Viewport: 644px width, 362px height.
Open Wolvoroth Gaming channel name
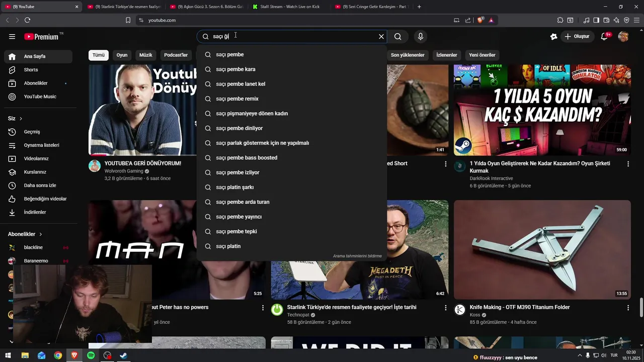[124, 171]
